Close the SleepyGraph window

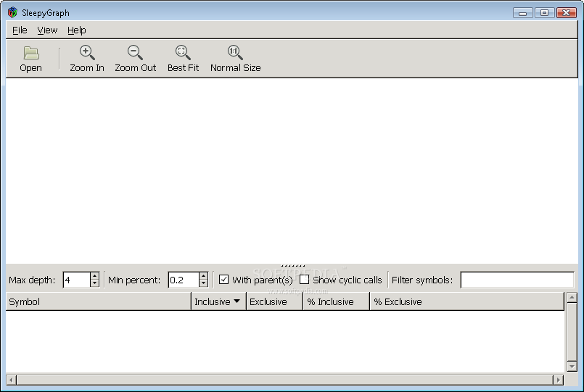point(566,13)
